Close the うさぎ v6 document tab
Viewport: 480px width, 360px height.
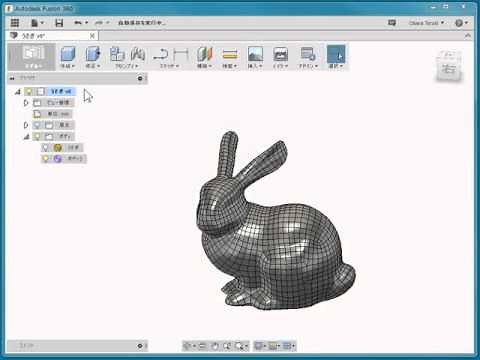point(92,36)
